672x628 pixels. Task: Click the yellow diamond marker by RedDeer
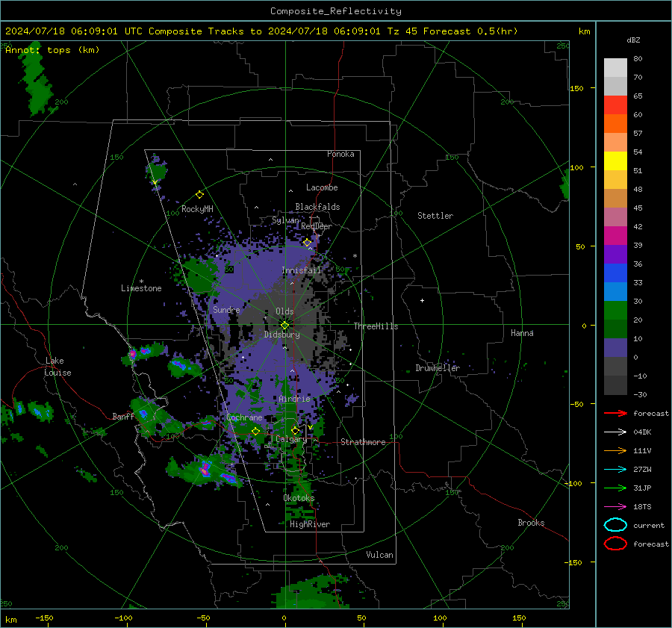(308, 243)
